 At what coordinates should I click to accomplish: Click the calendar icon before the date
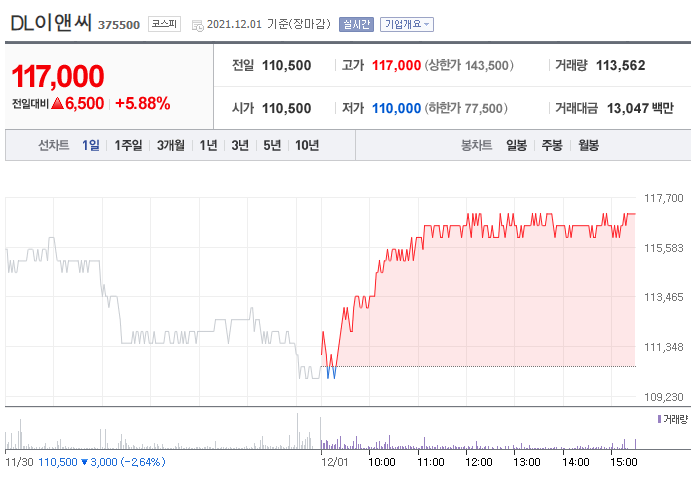pyautogui.click(x=197, y=26)
